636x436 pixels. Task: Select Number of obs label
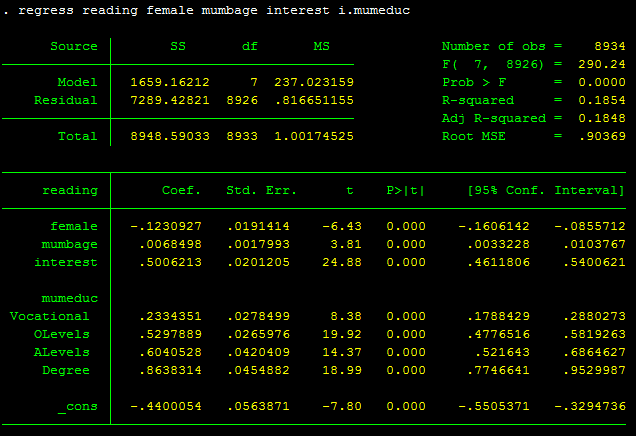point(494,46)
